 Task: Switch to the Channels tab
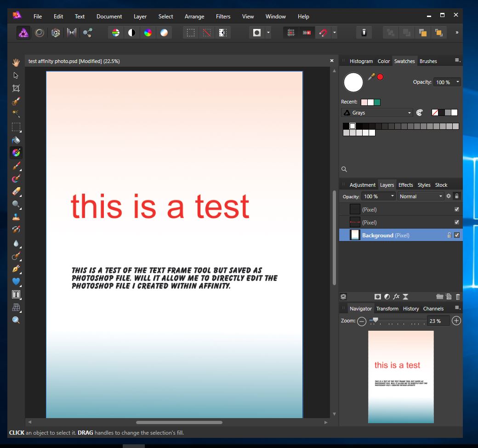coord(433,309)
